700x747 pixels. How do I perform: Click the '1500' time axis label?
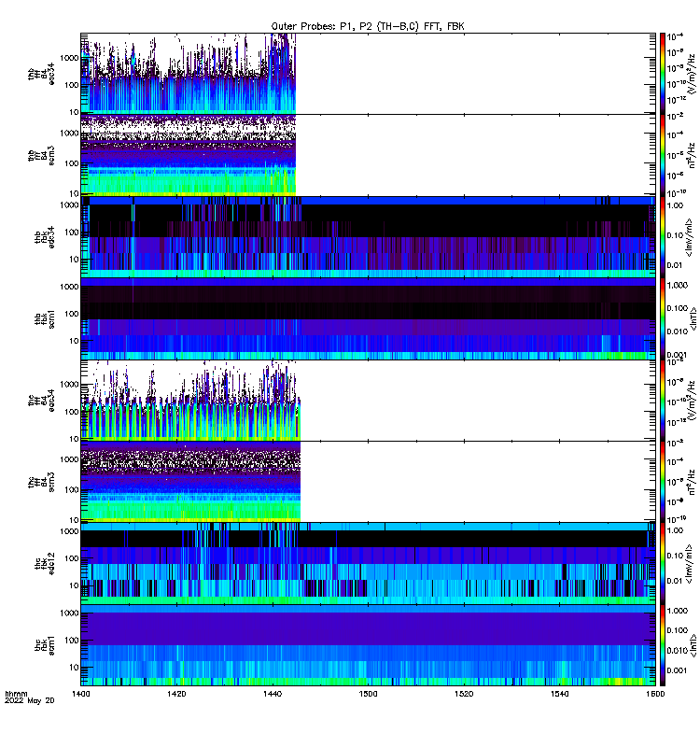(368, 694)
